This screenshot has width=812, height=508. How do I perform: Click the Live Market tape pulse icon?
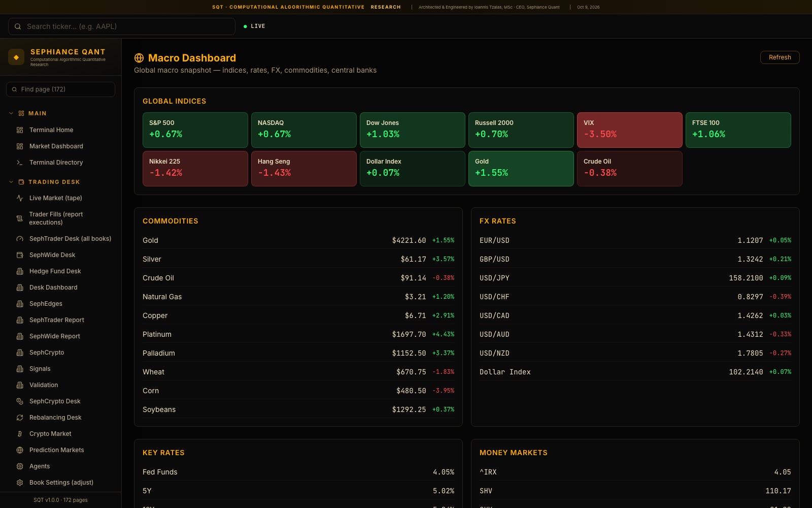[20, 198]
